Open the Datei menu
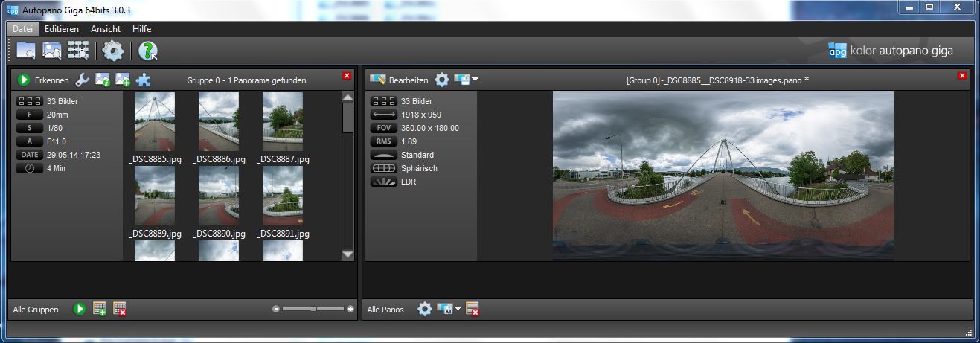 [x=23, y=28]
